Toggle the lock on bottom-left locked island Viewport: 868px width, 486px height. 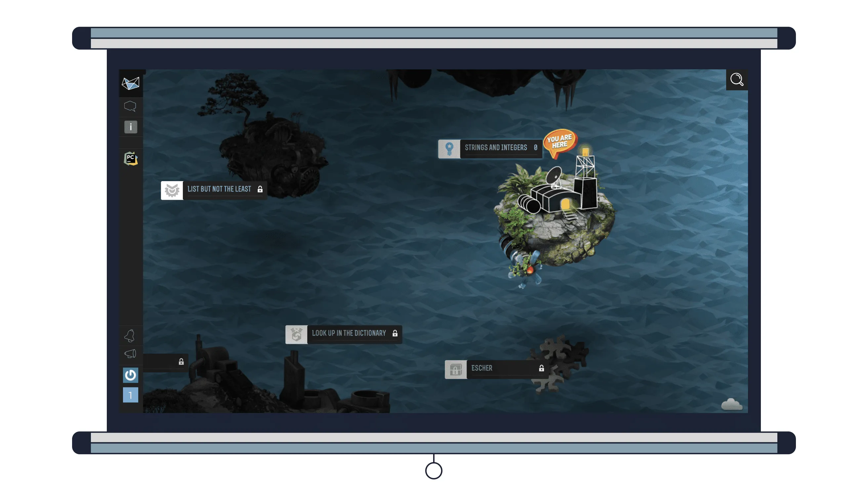181,362
